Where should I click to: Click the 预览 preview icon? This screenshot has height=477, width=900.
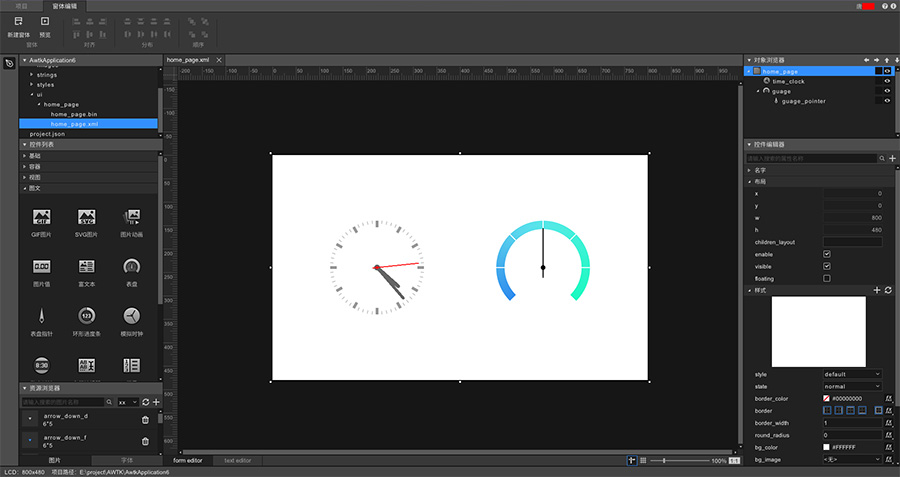tap(44, 21)
